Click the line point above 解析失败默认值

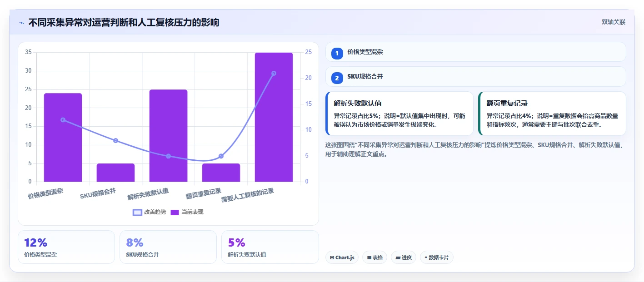click(x=168, y=156)
